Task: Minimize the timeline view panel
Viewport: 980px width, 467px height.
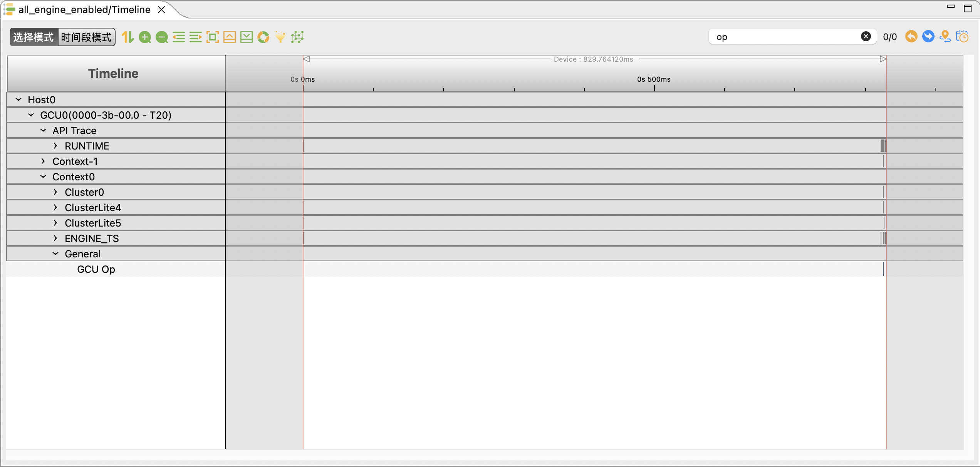Action: tap(951, 7)
